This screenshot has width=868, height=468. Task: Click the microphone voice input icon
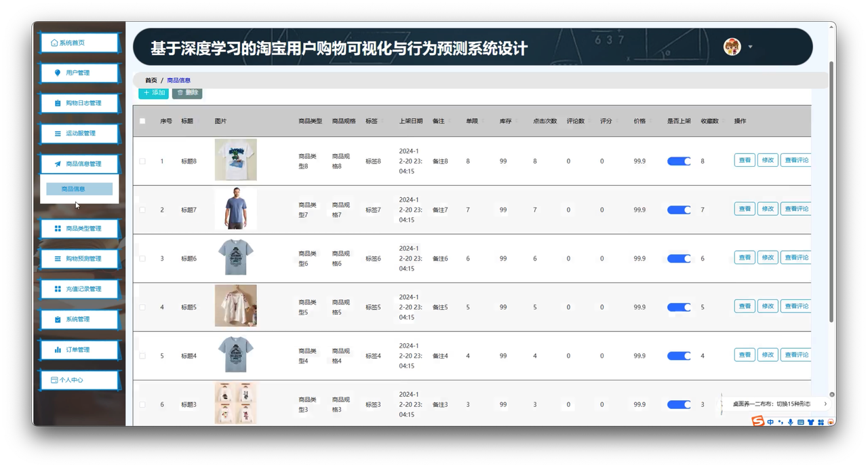[791, 422]
